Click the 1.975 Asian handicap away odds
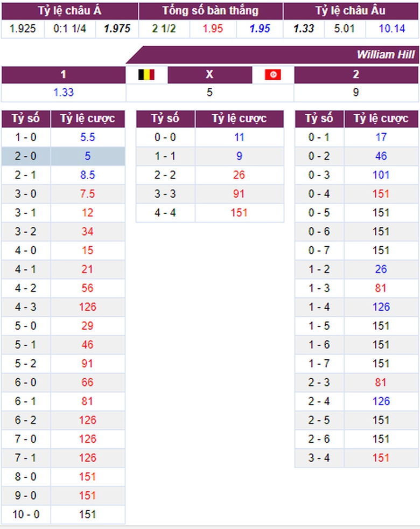The width and height of the screenshot is (420, 529). tap(117, 29)
